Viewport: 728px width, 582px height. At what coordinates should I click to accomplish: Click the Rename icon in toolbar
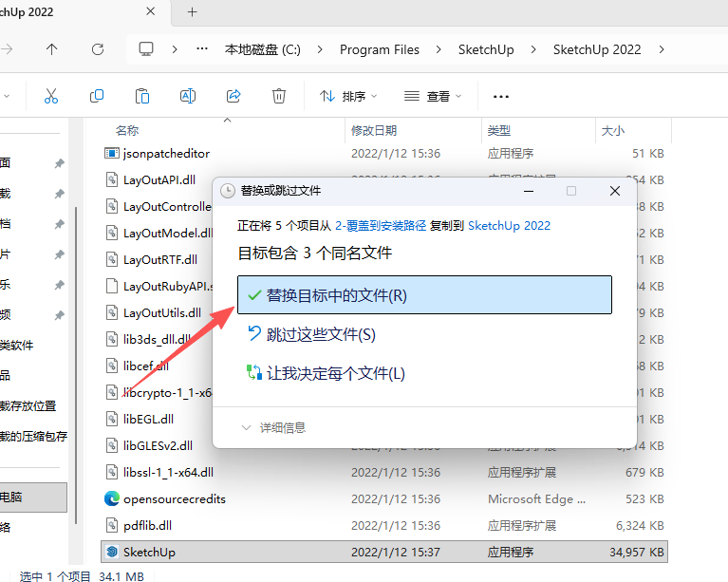[188, 96]
